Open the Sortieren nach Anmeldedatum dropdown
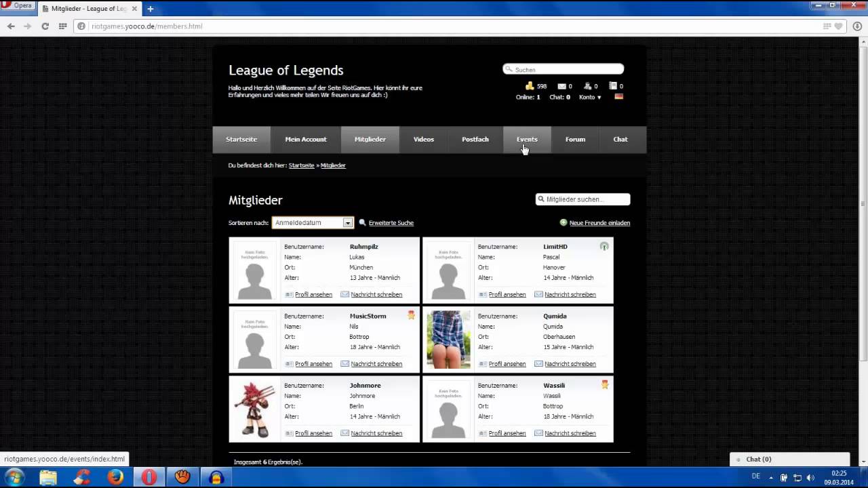 click(x=313, y=222)
